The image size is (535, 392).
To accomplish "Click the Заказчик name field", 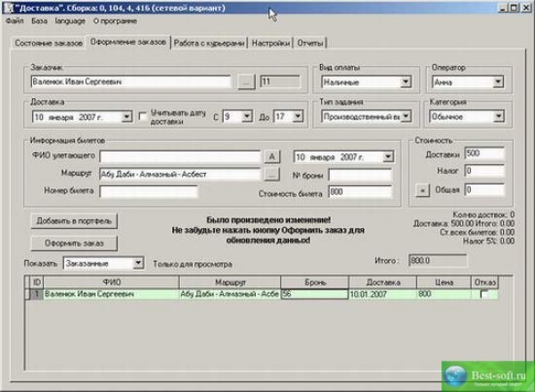I will pos(131,81).
